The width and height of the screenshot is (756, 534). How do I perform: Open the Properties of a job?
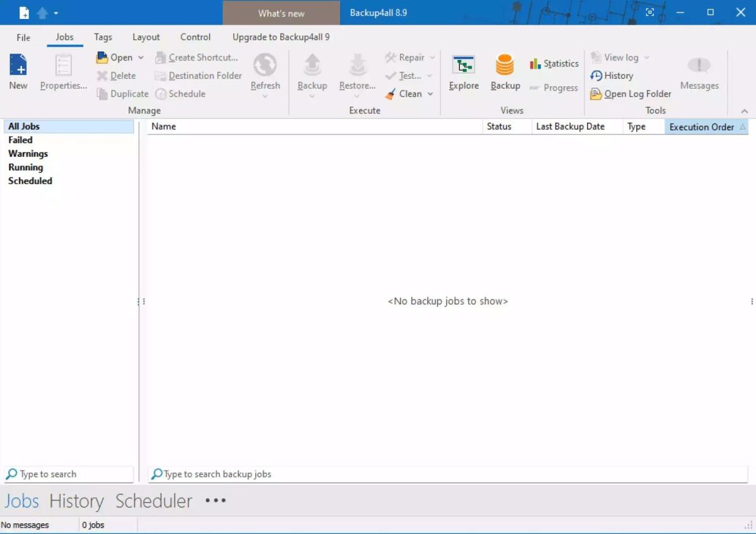pos(63,71)
